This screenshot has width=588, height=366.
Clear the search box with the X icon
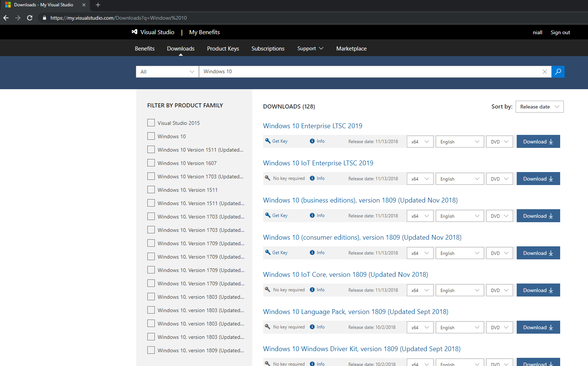point(545,72)
